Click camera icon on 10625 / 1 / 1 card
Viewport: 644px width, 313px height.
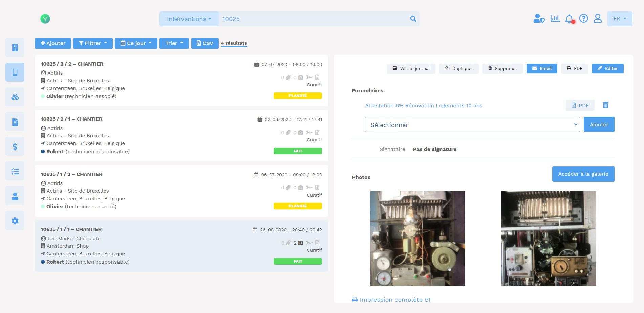point(301,243)
